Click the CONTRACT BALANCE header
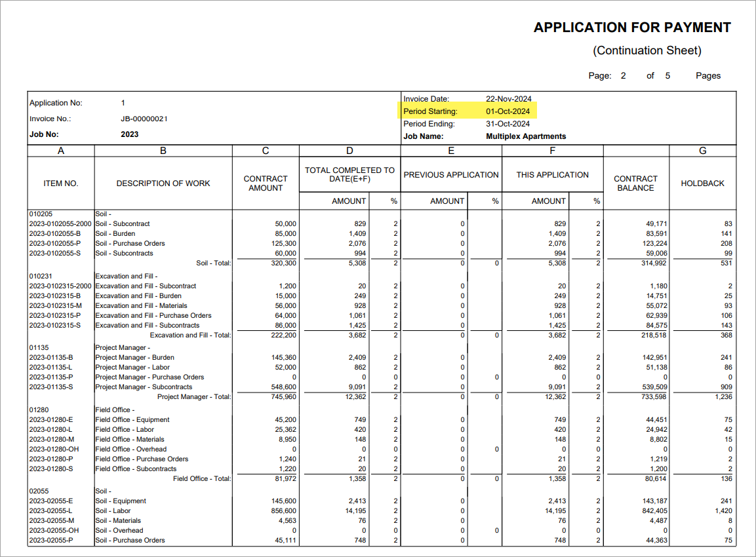Screen dimensions: 756x557 click(635, 183)
